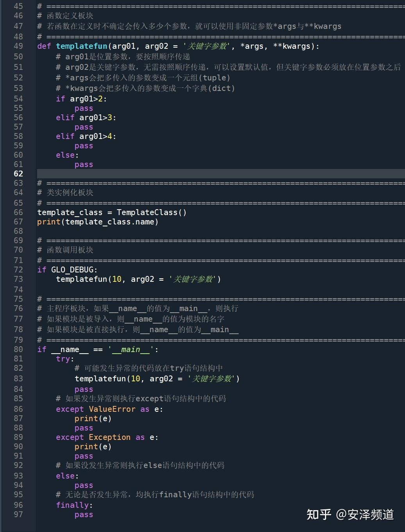Image resolution: width=405 pixels, height=532 pixels.
Task: Click the string '关键字参数' on line 73
Action: pyautogui.click(x=193, y=279)
